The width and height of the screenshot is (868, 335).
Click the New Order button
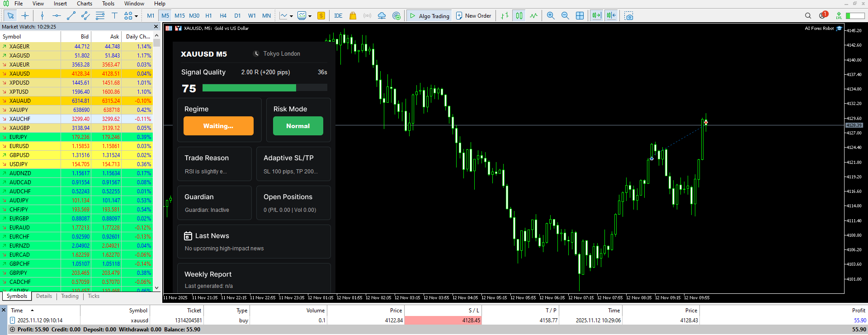click(x=473, y=16)
